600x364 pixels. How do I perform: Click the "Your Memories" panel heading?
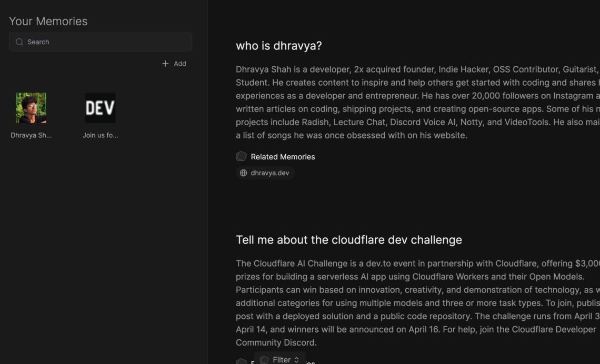click(48, 21)
